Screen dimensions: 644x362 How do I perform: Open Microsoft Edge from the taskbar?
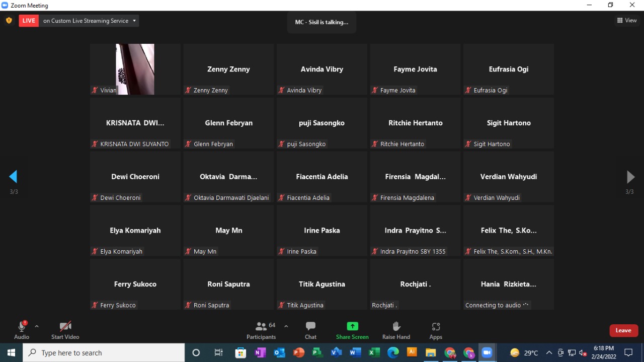tap(393, 353)
